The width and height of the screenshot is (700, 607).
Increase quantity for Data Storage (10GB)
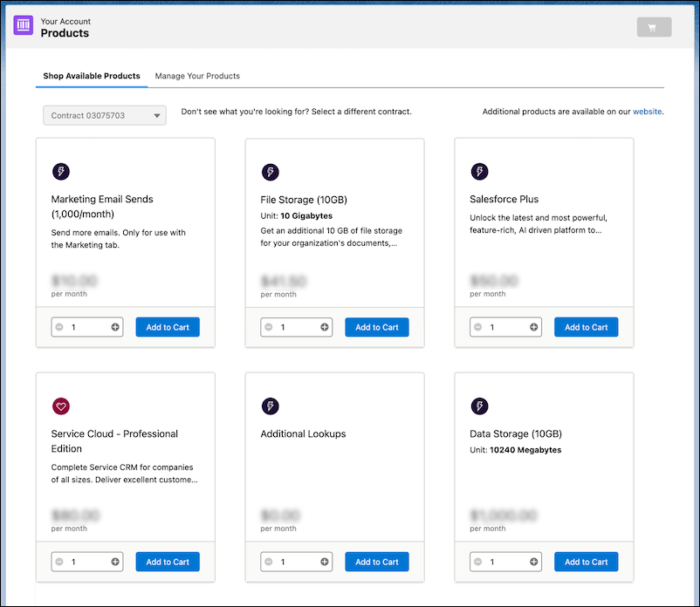pyautogui.click(x=534, y=562)
